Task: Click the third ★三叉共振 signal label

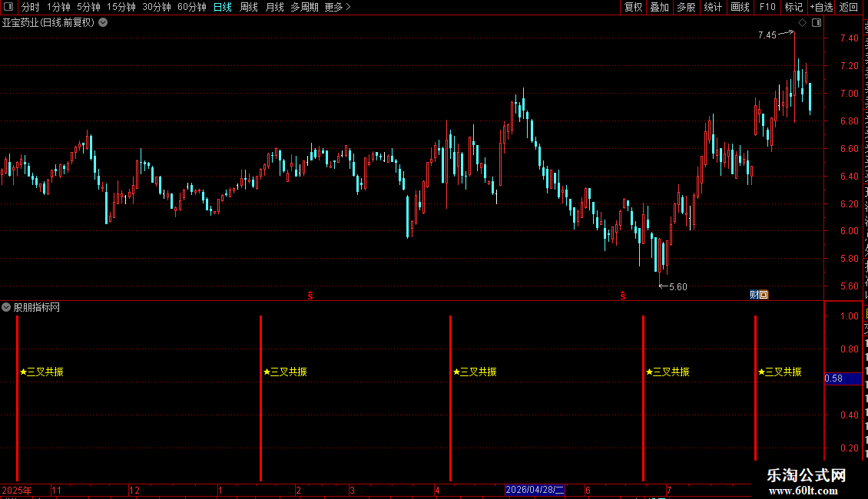Action: coord(475,372)
